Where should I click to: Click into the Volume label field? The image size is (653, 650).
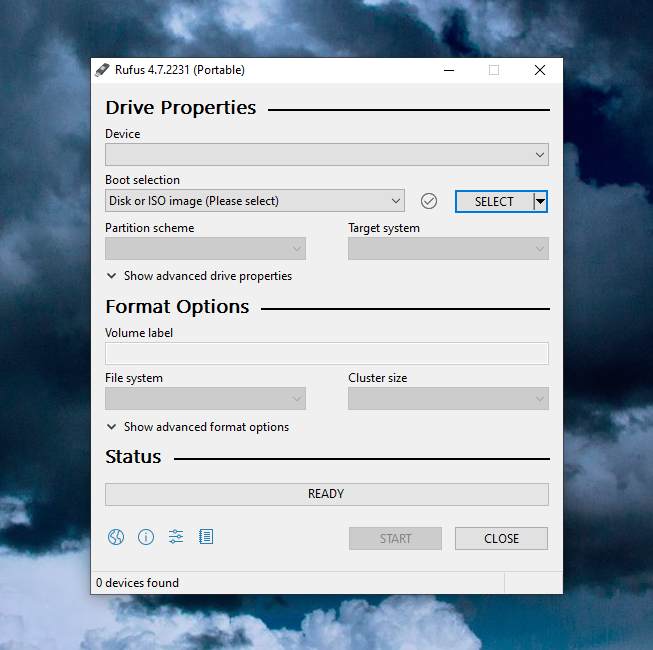327,354
